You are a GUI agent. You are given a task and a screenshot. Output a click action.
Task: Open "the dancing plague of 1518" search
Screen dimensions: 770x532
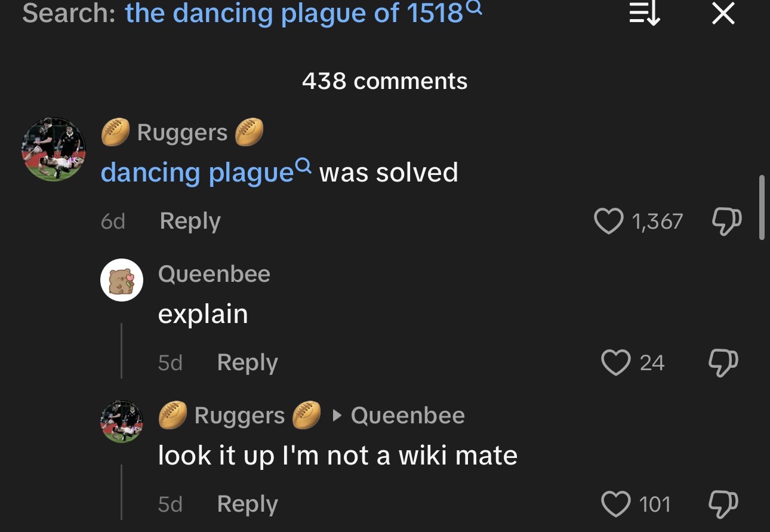[294, 14]
